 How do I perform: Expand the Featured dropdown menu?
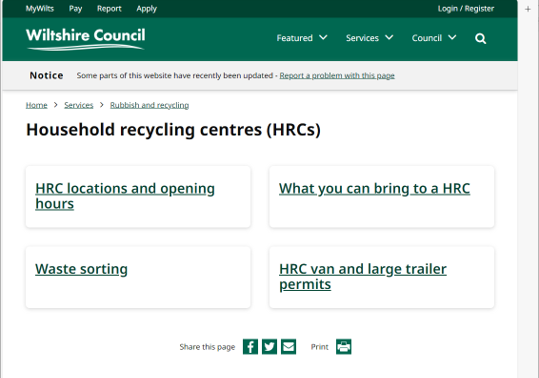click(x=302, y=38)
